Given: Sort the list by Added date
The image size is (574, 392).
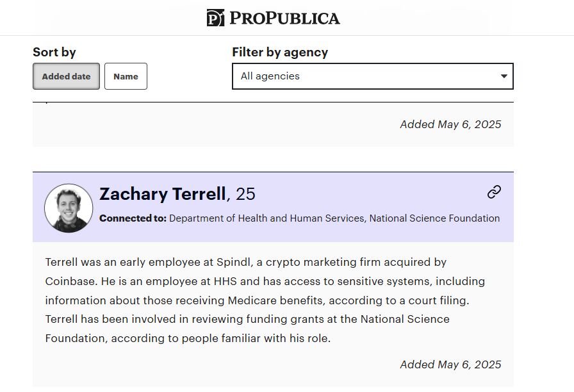Looking at the screenshot, I should coord(66,76).
